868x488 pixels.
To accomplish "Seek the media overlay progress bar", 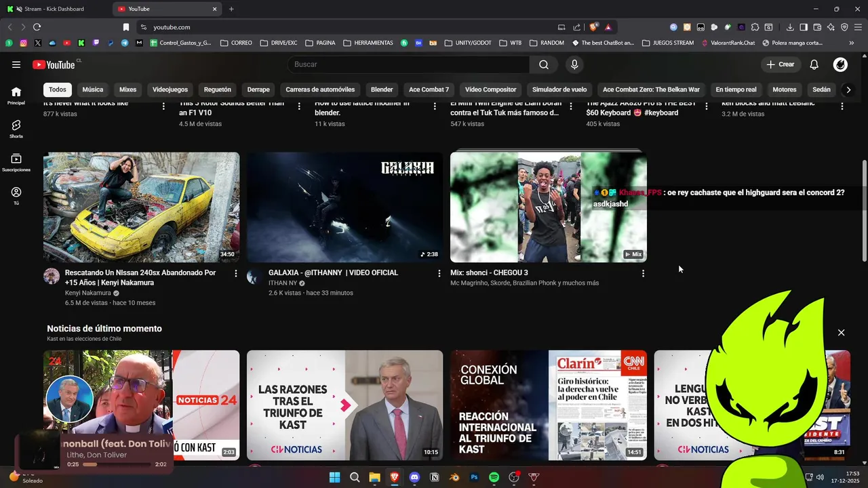I will (117, 465).
